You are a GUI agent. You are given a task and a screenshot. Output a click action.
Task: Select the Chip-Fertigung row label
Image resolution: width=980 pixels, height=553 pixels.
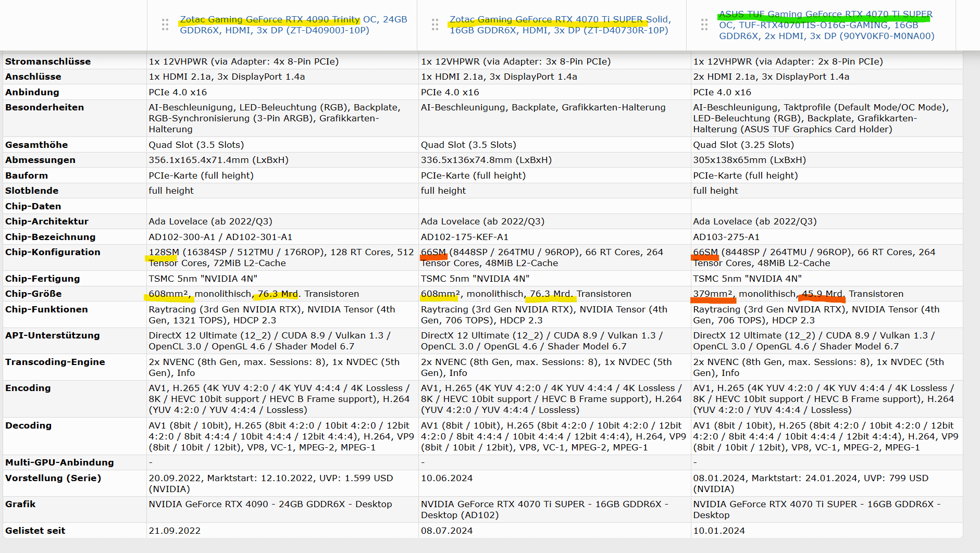43,279
